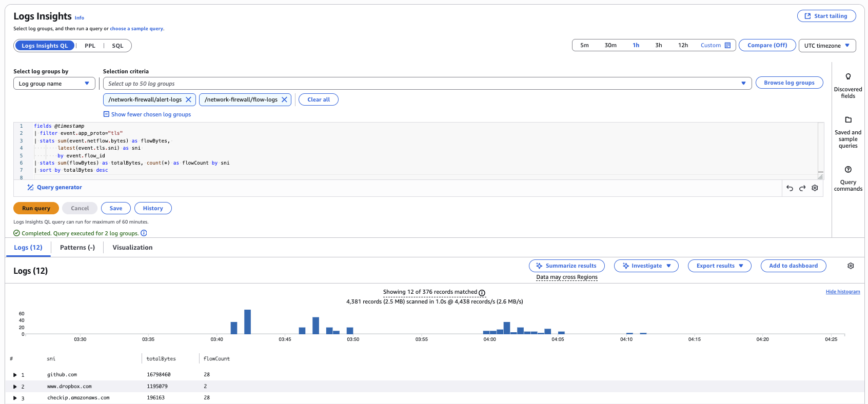Sort by the flowCount column header
Image resolution: width=868 pixels, height=404 pixels.
(216, 359)
